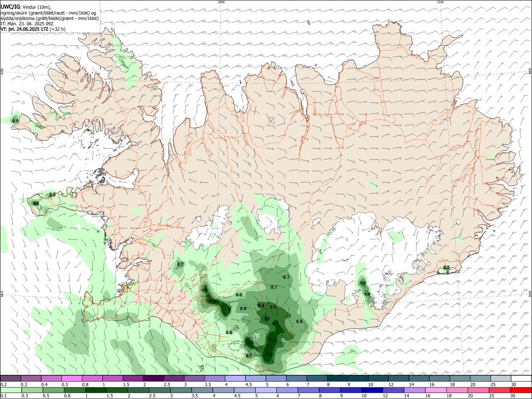Screen dimensions: 532x399
Task: Click the deep navy blue swatch labeled 10
Action: [x=372, y=390]
